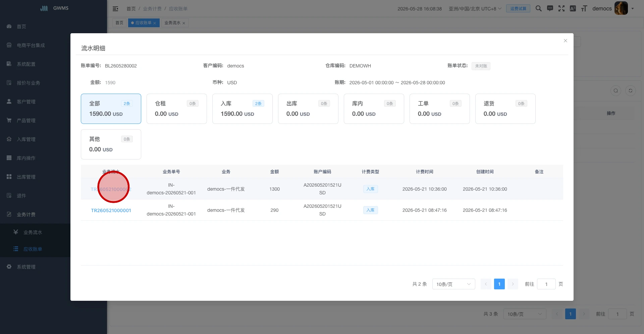Click 计费时间 column header
Viewport: 644px width, 334px height.
[x=425, y=172]
